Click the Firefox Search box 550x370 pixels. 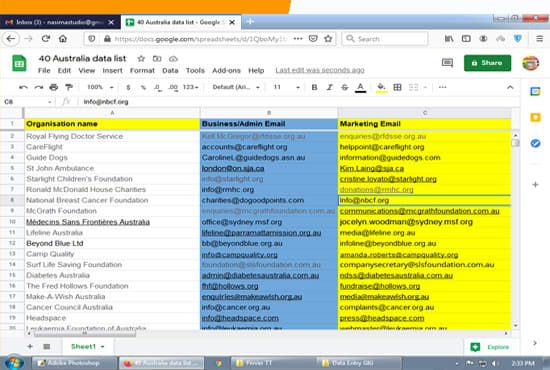point(385,39)
